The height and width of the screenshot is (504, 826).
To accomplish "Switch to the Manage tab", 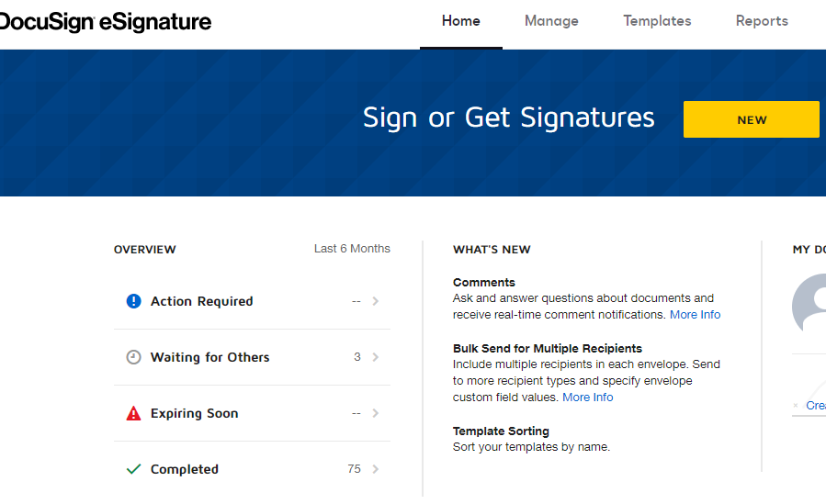I will [551, 21].
